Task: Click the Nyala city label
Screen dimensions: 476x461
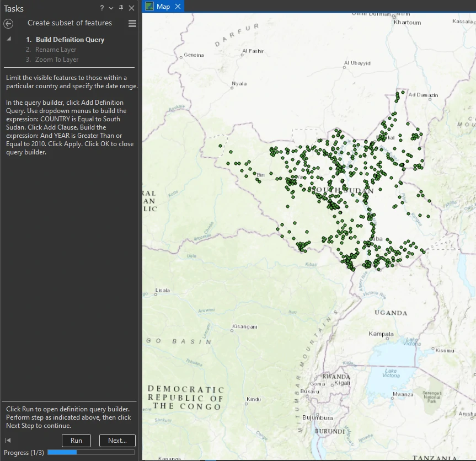Action: click(x=239, y=83)
